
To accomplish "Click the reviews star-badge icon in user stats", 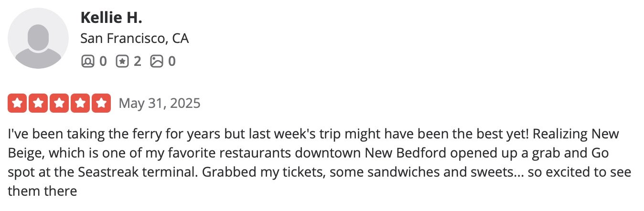I will click(x=122, y=61).
